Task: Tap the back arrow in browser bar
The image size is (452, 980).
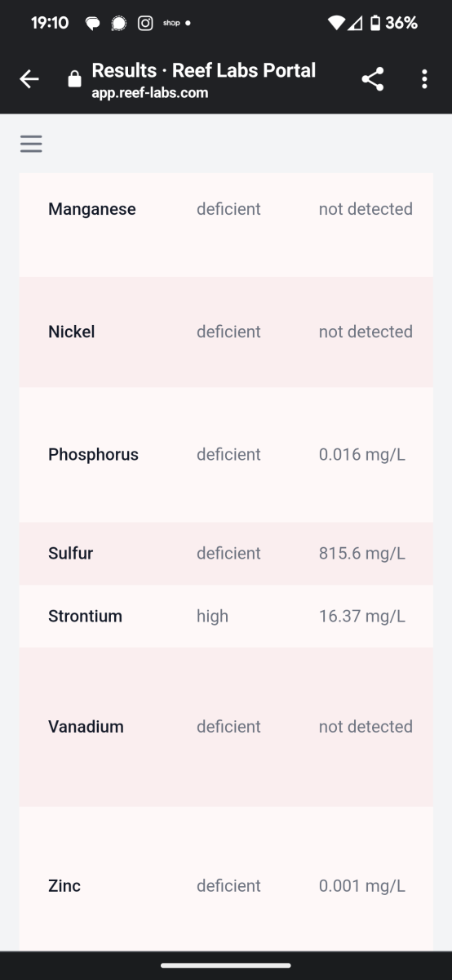Action: [x=29, y=79]
